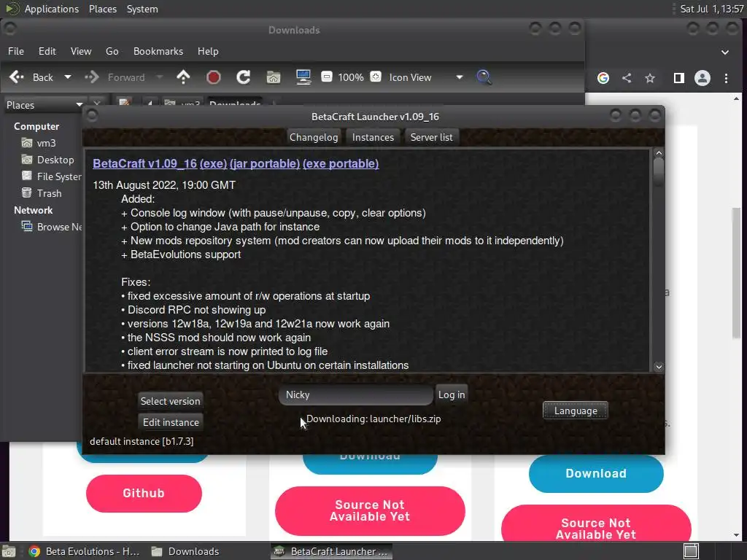This screenshot has height=560, width=747.
Task: Open the File menu
Action: pos(16,51)
